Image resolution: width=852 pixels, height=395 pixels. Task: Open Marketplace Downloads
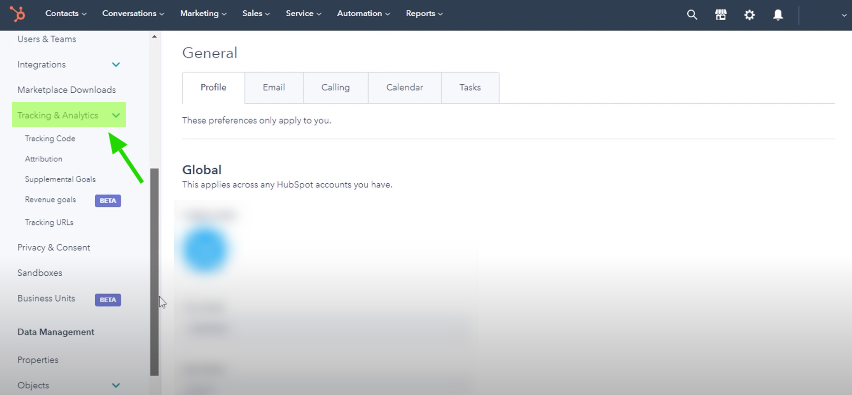point(66,90)
